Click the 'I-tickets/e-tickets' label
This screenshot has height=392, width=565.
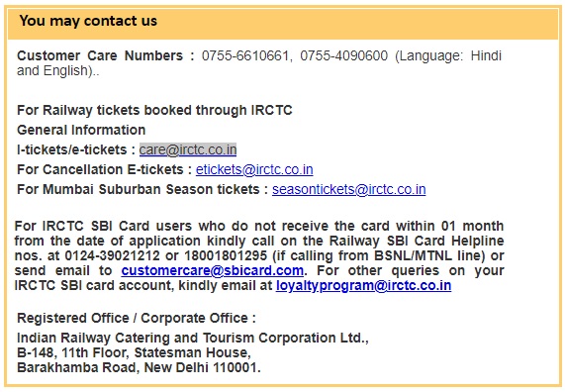point(72,149)
